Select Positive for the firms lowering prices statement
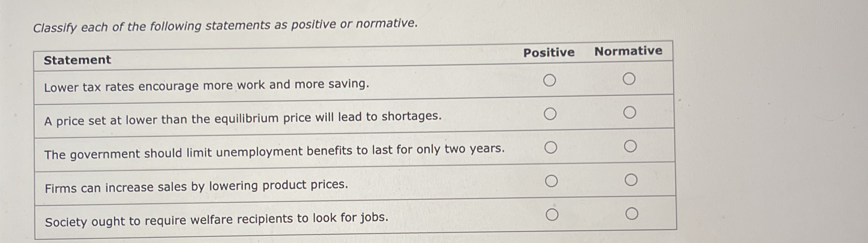868x243 pixels. pyautogui.click(x=551, y=180)
